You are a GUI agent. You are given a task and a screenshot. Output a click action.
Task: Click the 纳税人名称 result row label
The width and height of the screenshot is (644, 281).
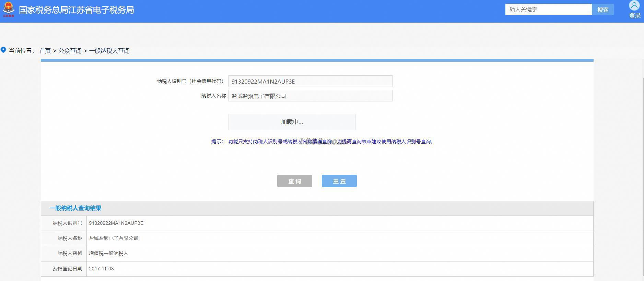coord(70,238)
